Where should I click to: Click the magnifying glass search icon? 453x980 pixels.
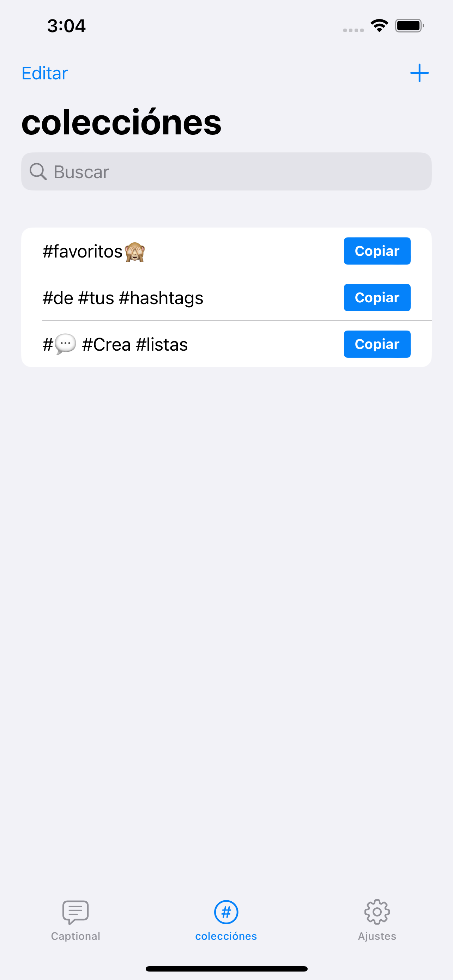[x=38, y=171]
